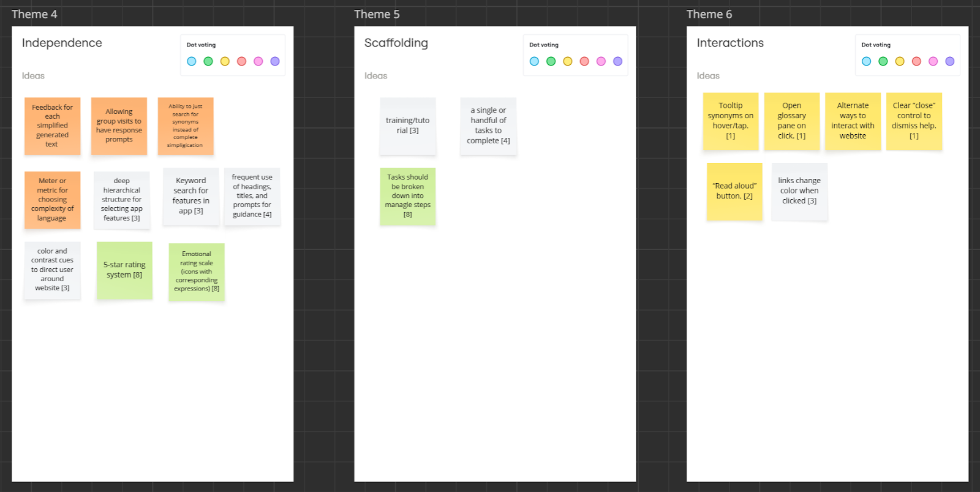Click the 'Read aloud button' yellow sticky note
980x492 pixels.
[734, 191]
